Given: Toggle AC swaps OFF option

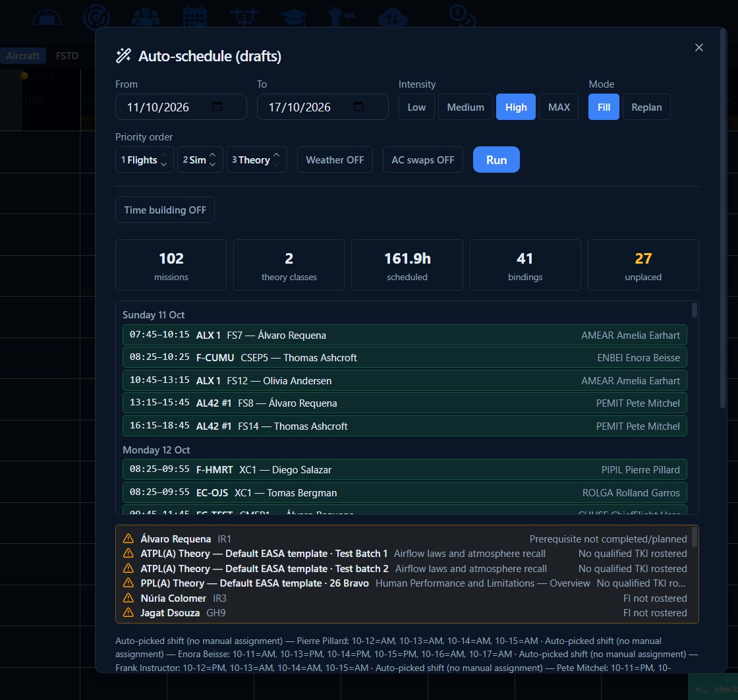Looking at the screenshot, I should (422, 160).
